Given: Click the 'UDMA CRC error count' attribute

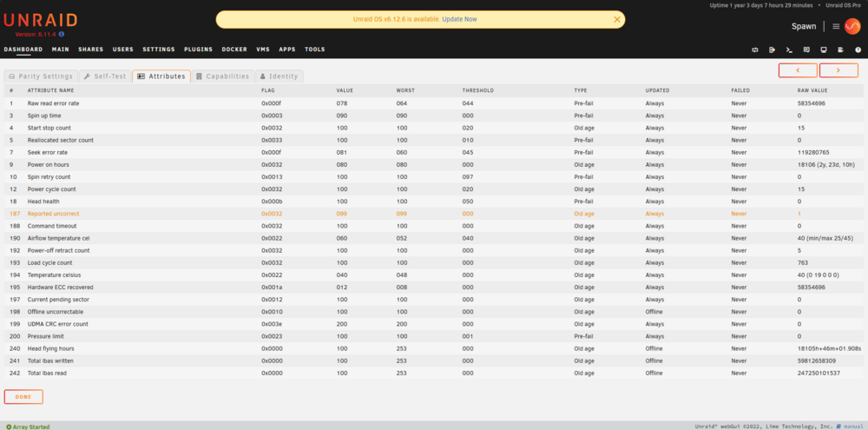Looking at the screenshot, I should (x=57, y=324).
